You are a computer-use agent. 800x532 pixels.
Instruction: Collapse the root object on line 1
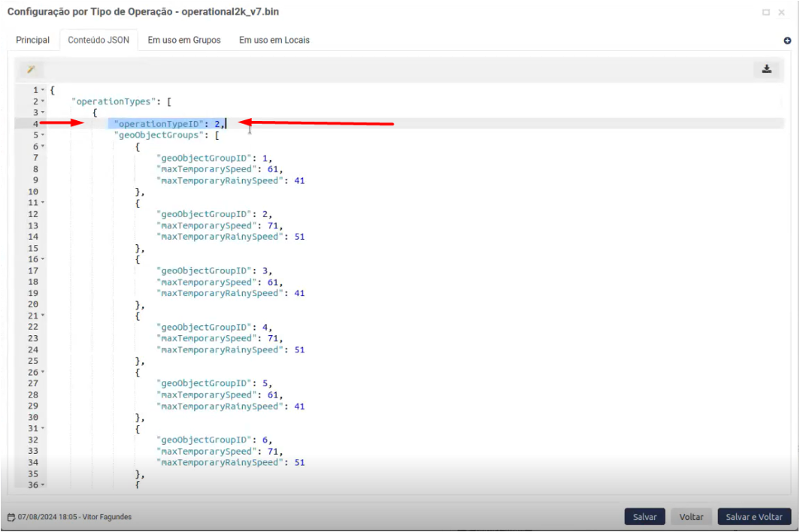click(x=43, y=90)
